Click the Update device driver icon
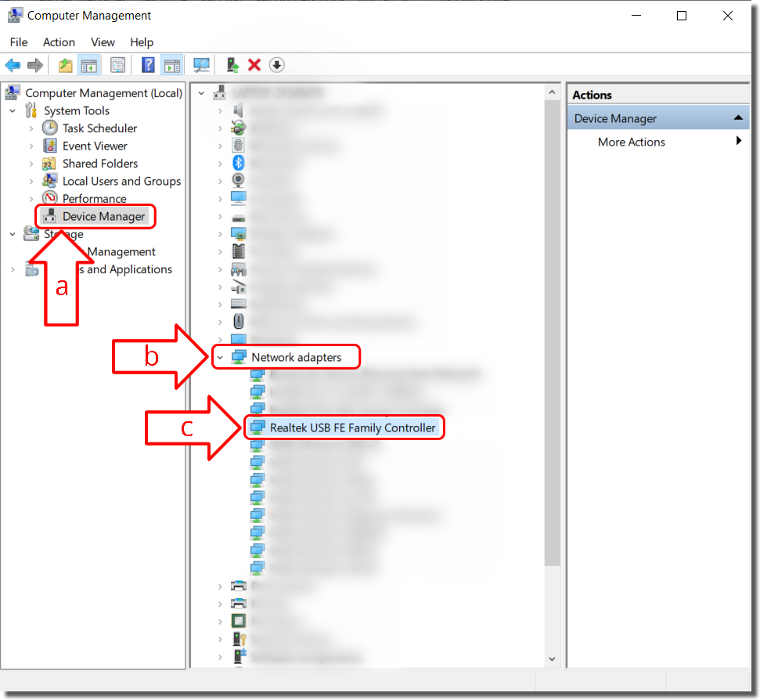 tap(232, 65)
